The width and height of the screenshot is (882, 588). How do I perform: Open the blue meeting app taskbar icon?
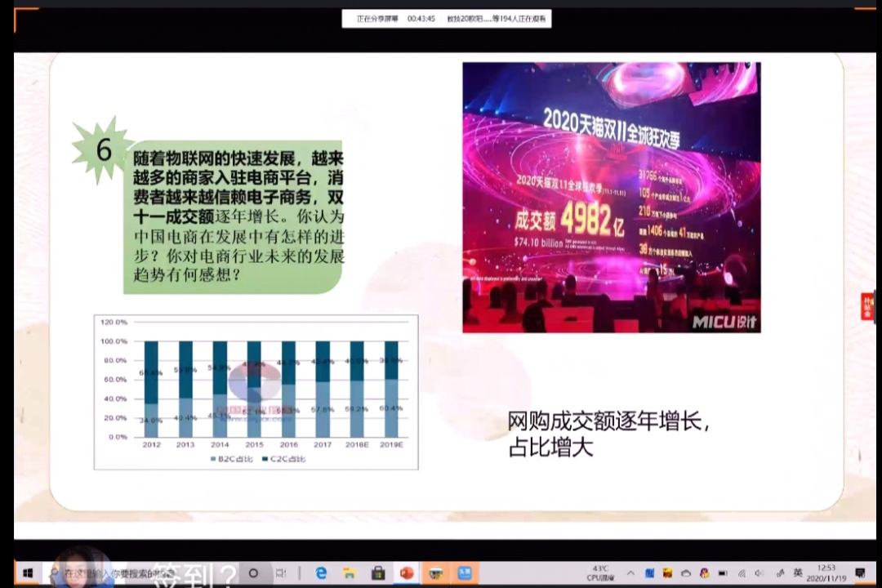pyautogui.click(x=464, y=572)
